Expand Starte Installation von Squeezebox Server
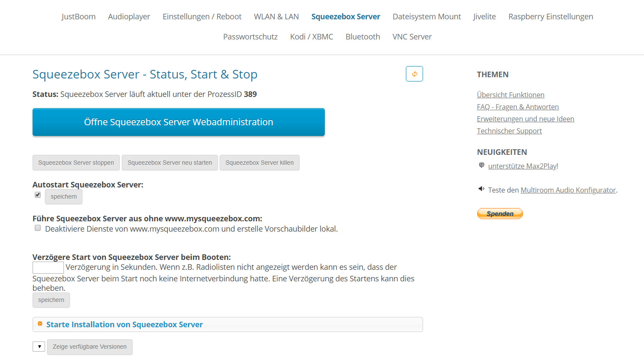Screen dimensions: 644x362 228,325
